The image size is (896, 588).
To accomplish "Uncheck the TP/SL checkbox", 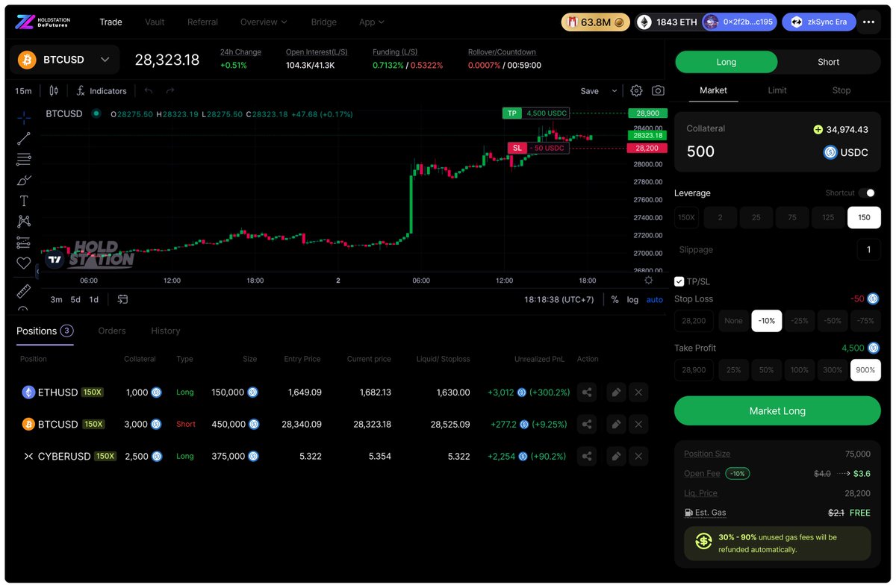I will point(679,281).
